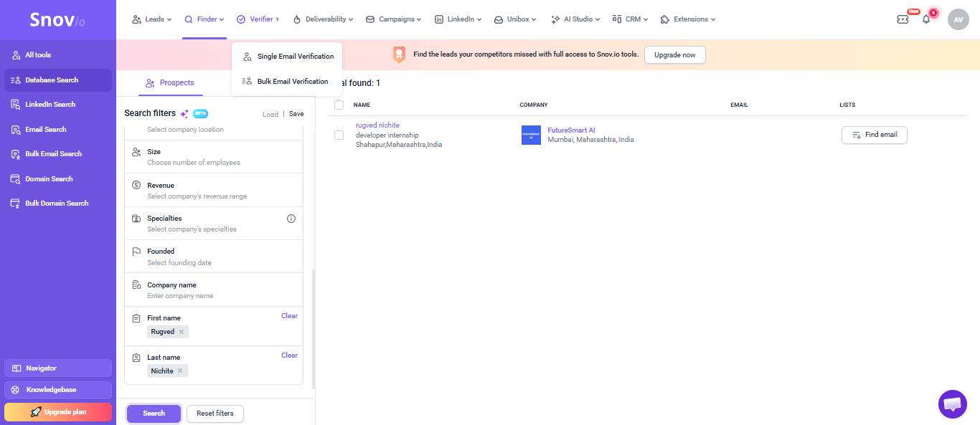Image resolution: width=980 pixels, height=425 pixels.
Task: Click the rocket icon on Upgrade plan
Action: 36,412
